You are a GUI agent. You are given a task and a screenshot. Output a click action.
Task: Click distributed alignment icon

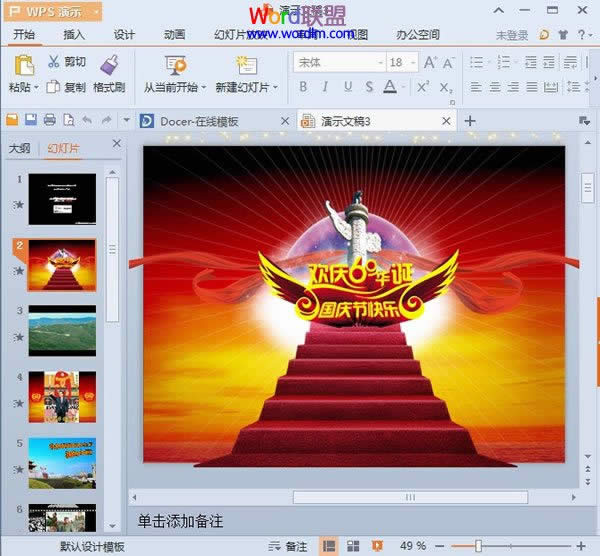551,87
